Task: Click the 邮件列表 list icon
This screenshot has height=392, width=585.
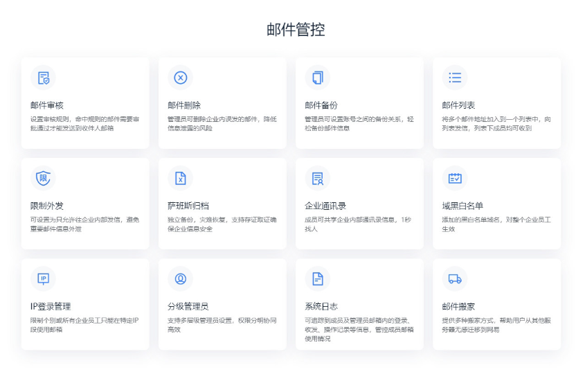Action: point(455,78)
